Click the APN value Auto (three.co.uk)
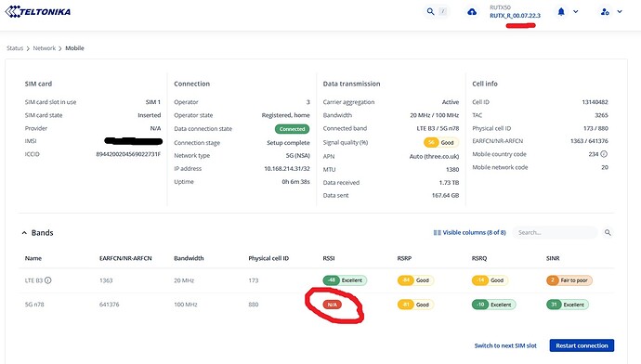The height and width of the screenshot is (364, 641). (434, 157)
